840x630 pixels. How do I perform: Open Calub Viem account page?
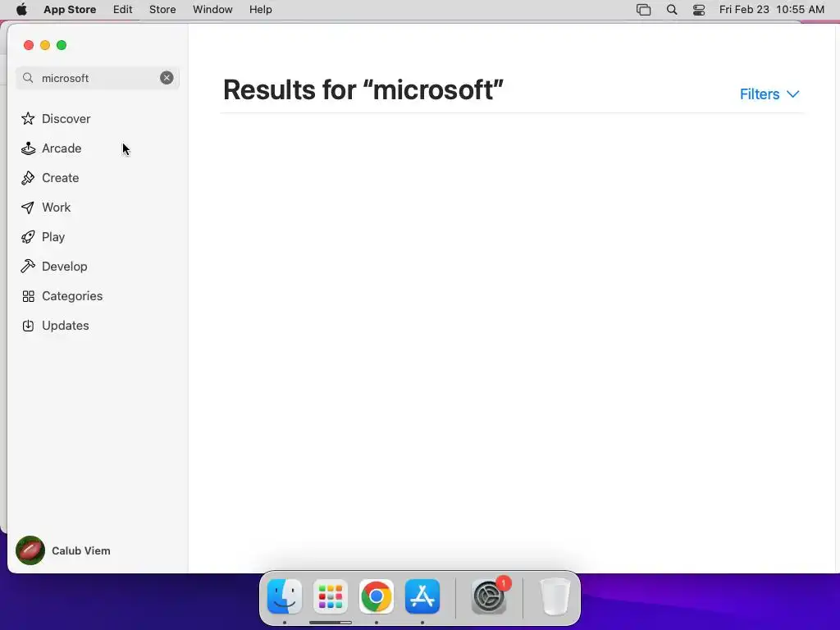tap(63, 550)
